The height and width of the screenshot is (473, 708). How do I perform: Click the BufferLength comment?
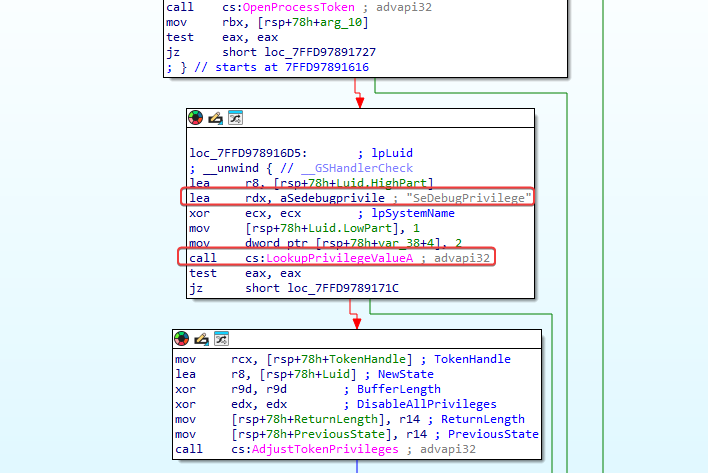tap(399, 389)
